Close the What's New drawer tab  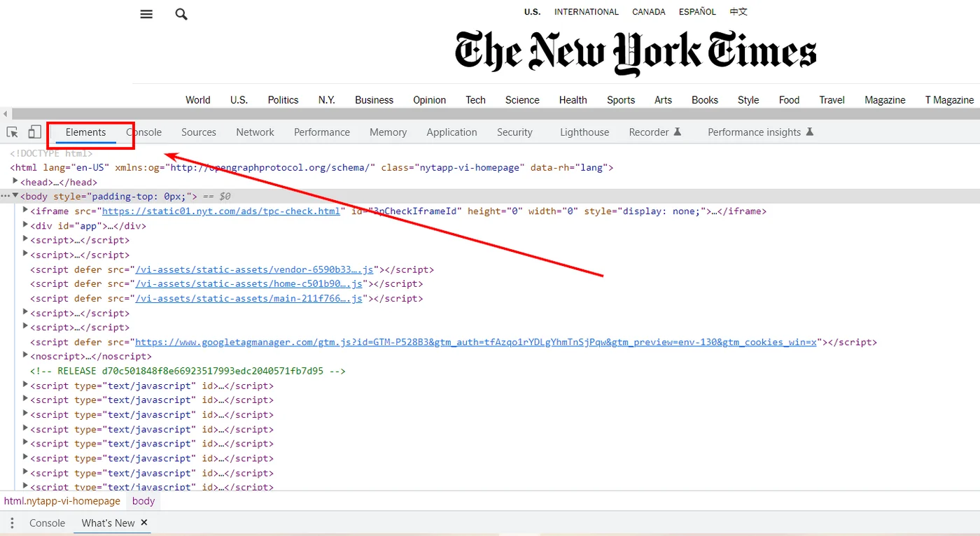click(144, 523)
